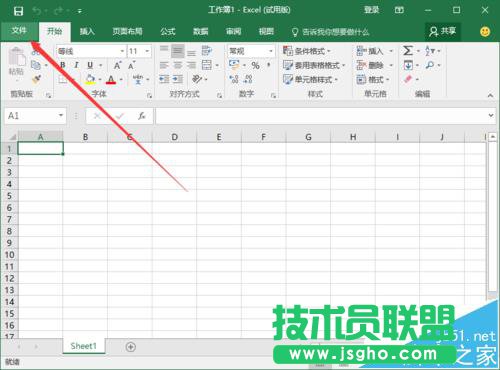Open the ribbon display options icon

click(x=399, y=10)
